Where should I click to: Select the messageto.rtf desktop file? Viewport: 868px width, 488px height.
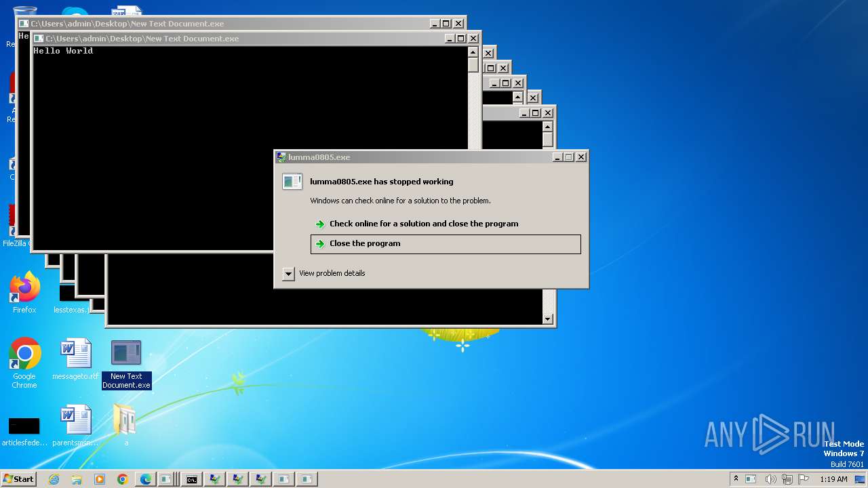[75, 359]
